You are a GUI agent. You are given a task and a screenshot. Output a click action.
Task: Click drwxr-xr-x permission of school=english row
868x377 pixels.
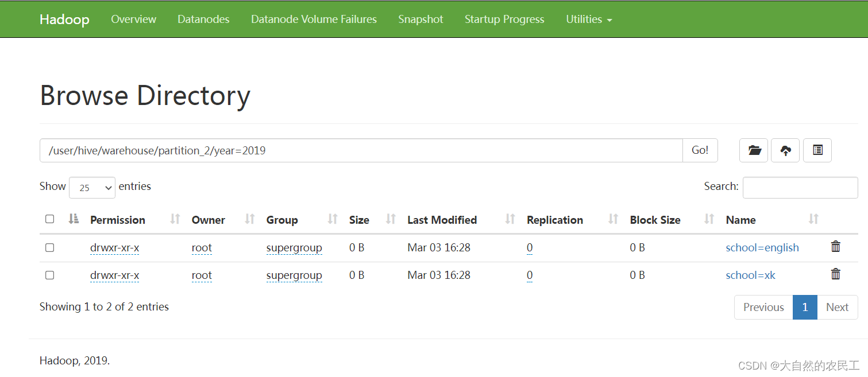click(115, 247)
